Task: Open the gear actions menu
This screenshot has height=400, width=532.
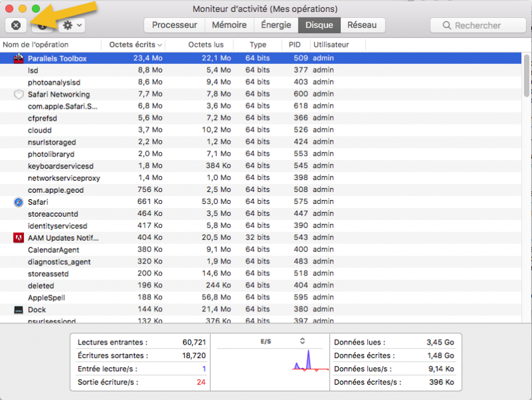Action: pos(71,25)
